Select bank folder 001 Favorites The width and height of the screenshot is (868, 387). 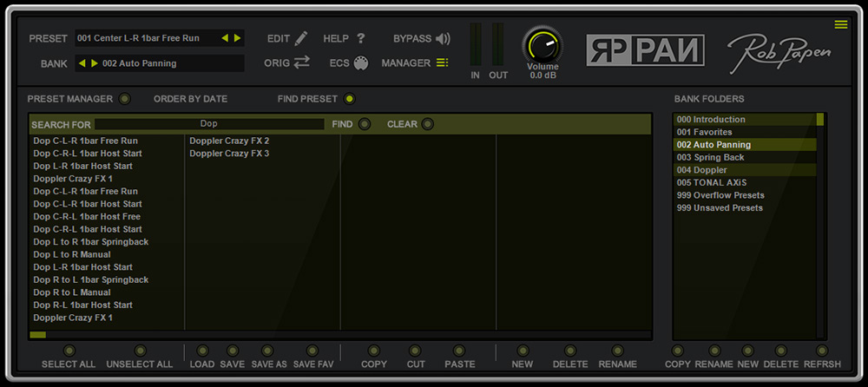coord(745,132)
